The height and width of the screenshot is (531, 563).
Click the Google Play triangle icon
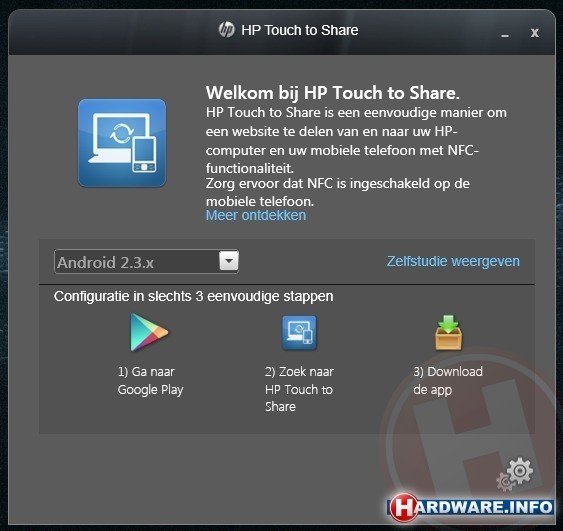pyautogui.click(x=149, y=332)
